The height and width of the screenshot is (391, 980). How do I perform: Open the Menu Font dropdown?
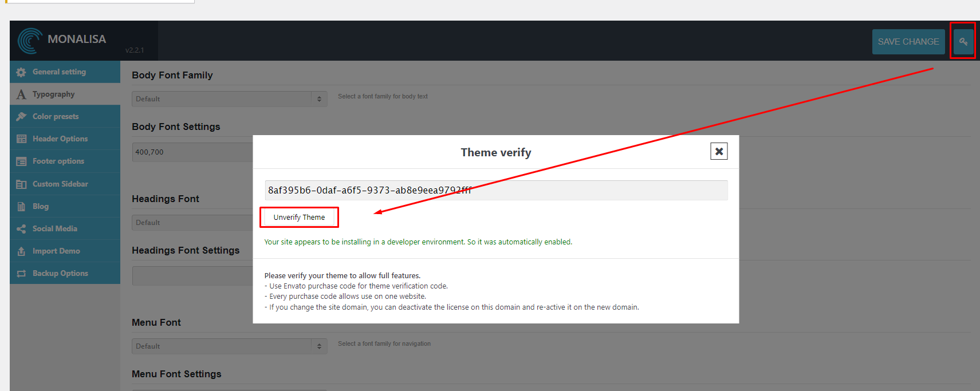coord(230,346)
